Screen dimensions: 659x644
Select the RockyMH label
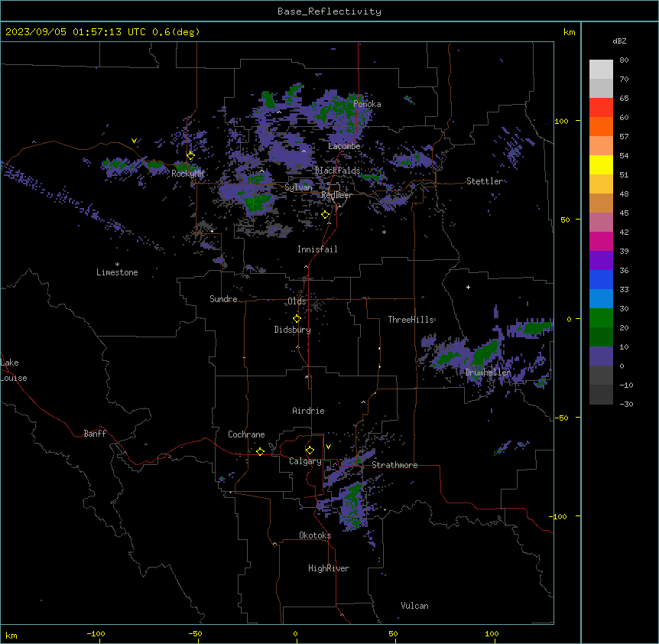coord(187,174)
